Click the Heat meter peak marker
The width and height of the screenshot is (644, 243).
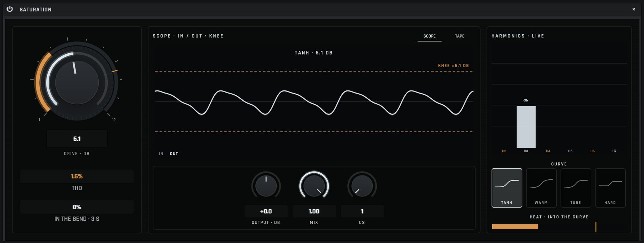(596, 227)
